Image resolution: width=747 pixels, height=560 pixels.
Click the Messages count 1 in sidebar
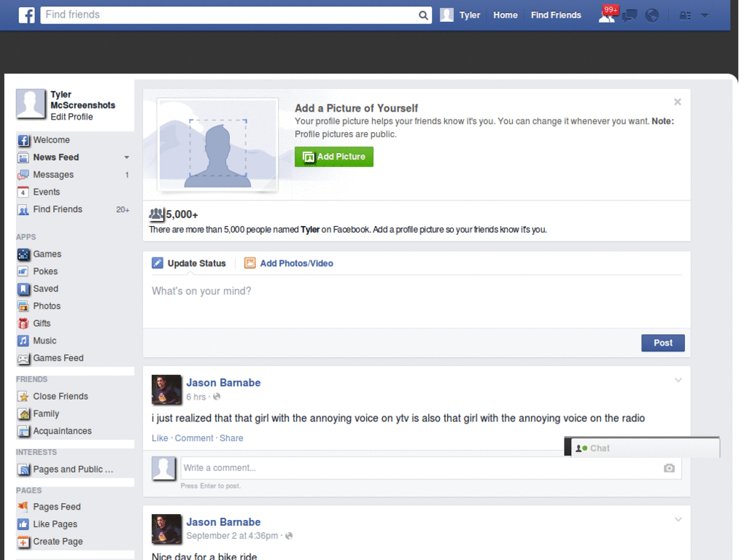pyautogui.click(x=127, y=175)
